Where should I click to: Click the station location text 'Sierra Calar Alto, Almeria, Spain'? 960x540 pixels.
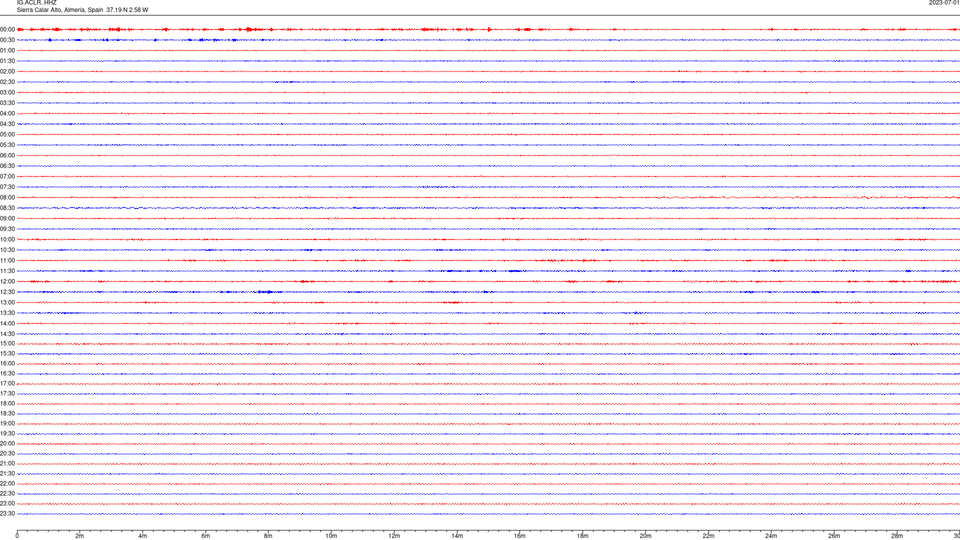tap(60, 10)
